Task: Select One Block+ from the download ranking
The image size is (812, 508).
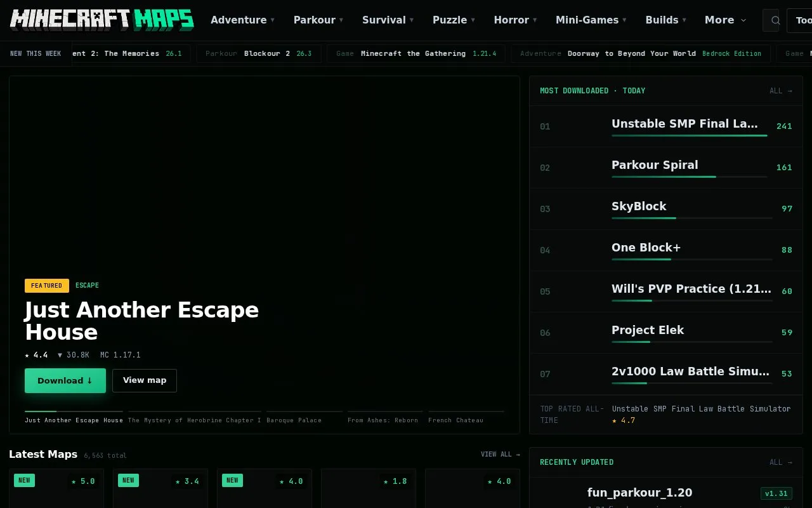Action: point(667,250)
